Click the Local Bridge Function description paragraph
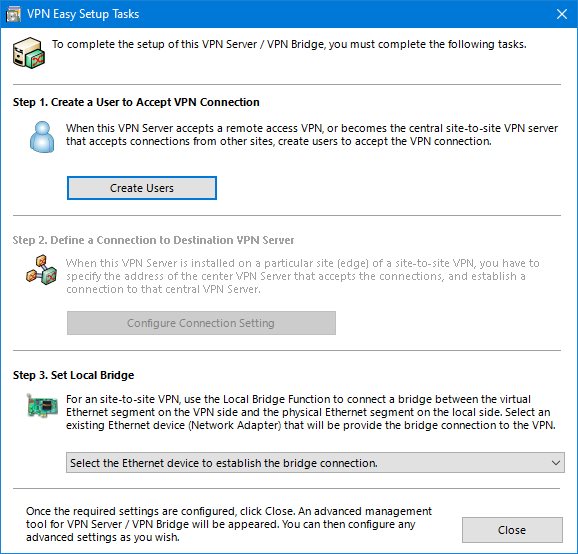This screenshot has height=554, width=578. [310, 412]
